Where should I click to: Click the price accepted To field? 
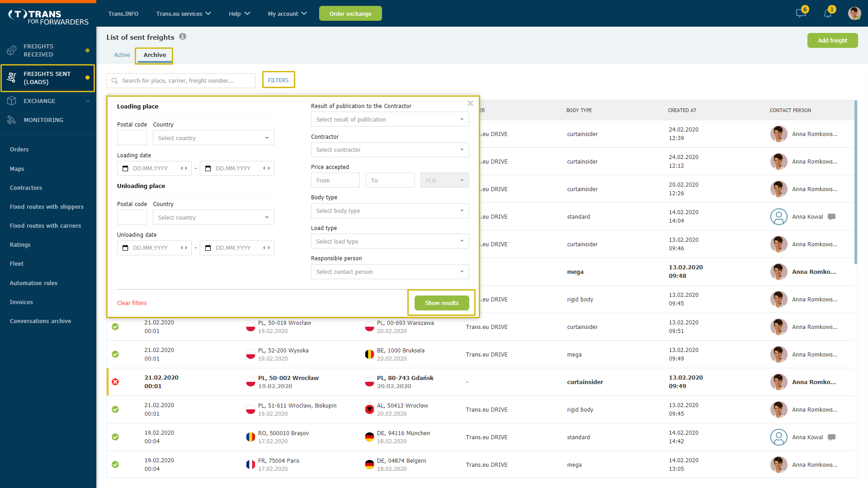pyautogui.click(x=390, y=180)
